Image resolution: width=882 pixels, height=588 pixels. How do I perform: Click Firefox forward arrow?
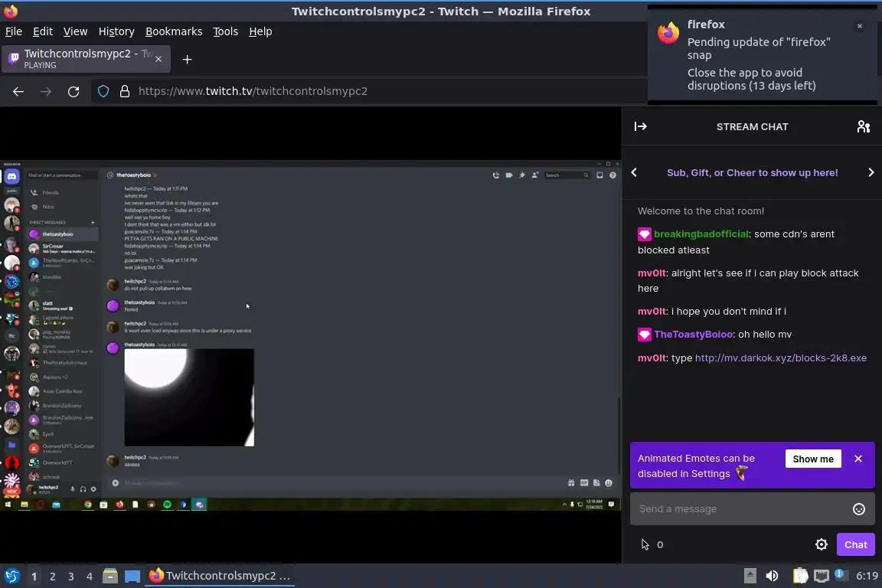tap(46, 91)
